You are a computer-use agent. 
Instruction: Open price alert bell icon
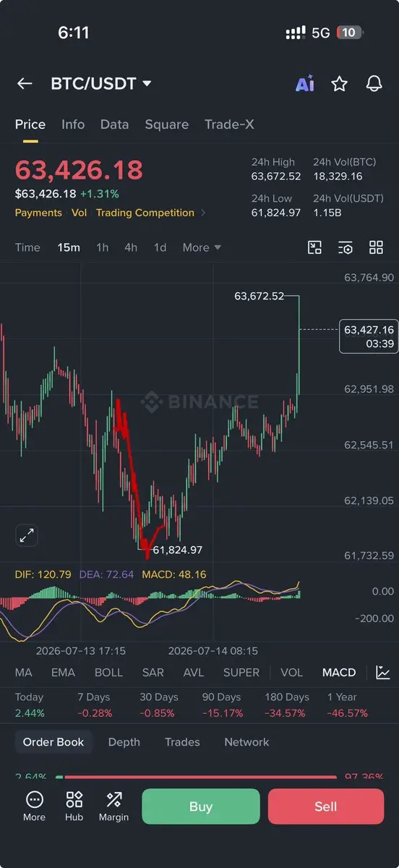click(374, 84)
